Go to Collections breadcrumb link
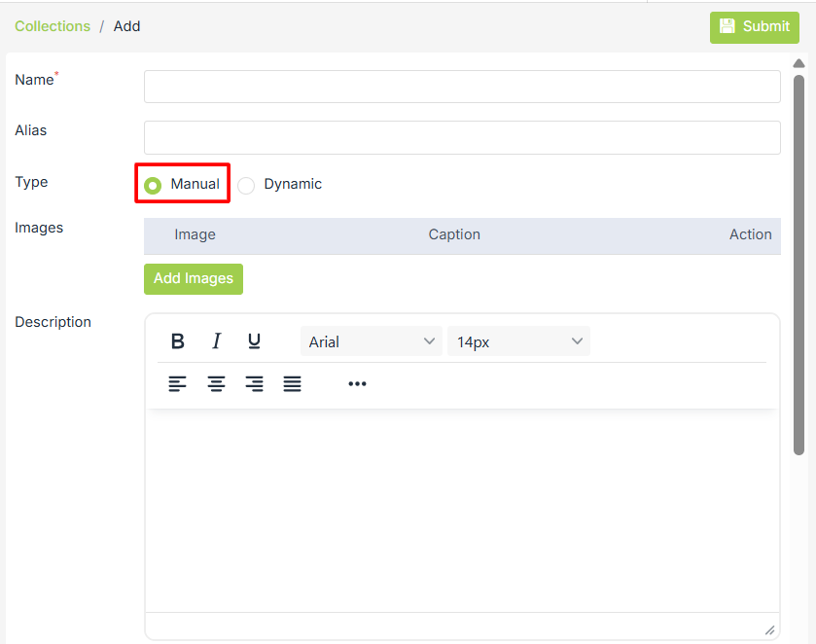Image resolution: width=816 pixels, height=644 pixels. point(53,27)
